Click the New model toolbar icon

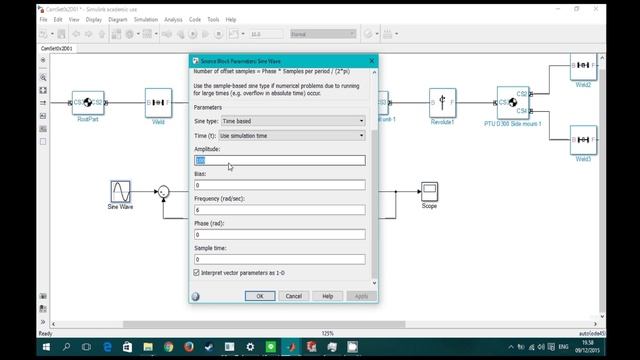point(43,34)
